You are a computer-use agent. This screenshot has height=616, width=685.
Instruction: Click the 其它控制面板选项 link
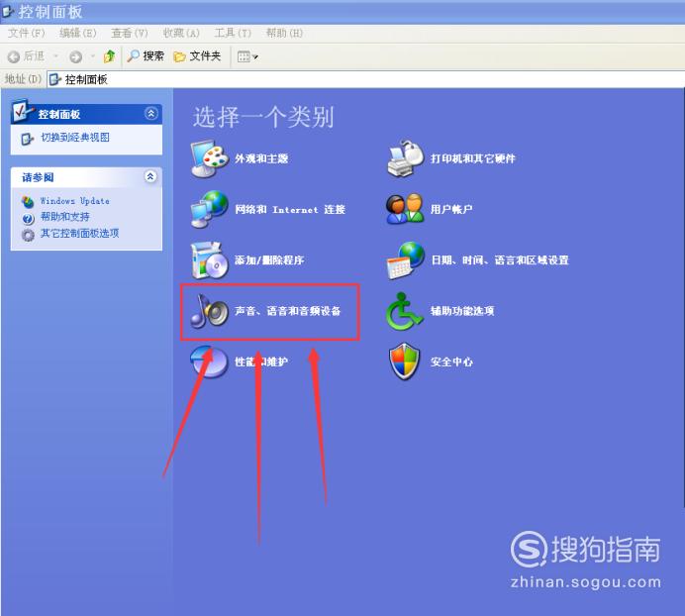point(79,233)
